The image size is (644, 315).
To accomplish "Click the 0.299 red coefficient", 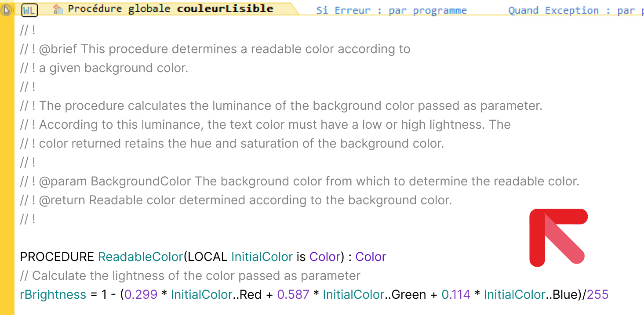I will (x=141, y=294).
